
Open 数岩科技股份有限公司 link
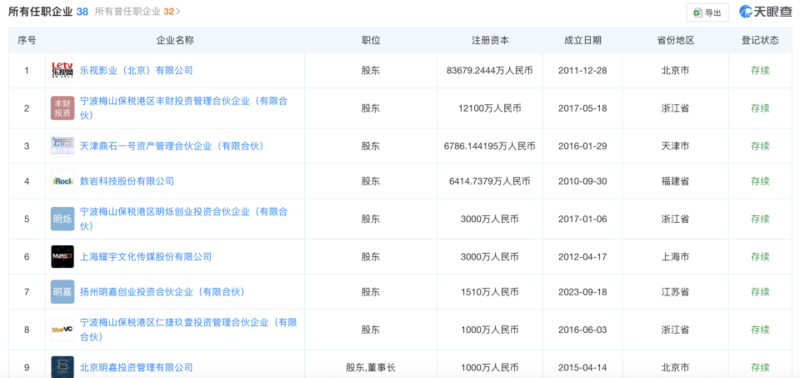(127, 181)
